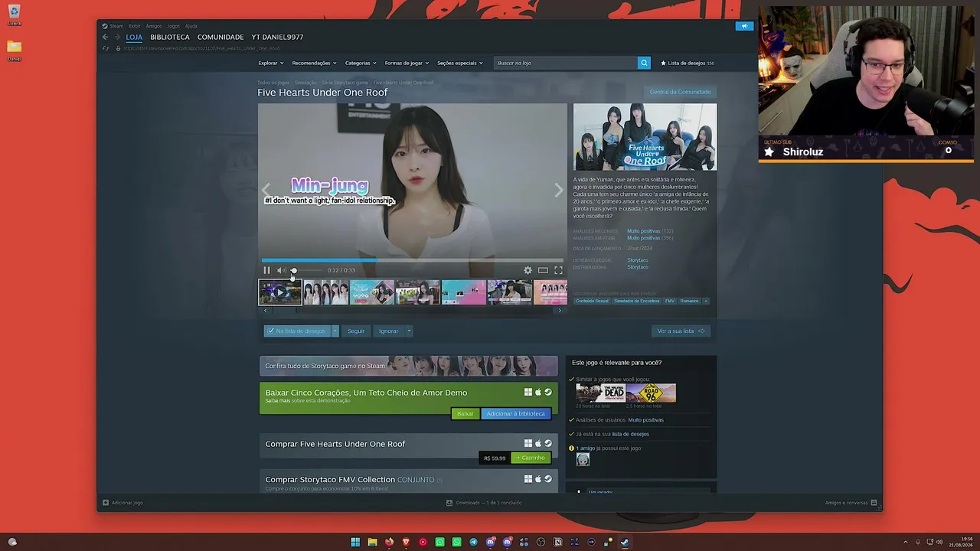Click the Romance tag

tap(689, 301)
